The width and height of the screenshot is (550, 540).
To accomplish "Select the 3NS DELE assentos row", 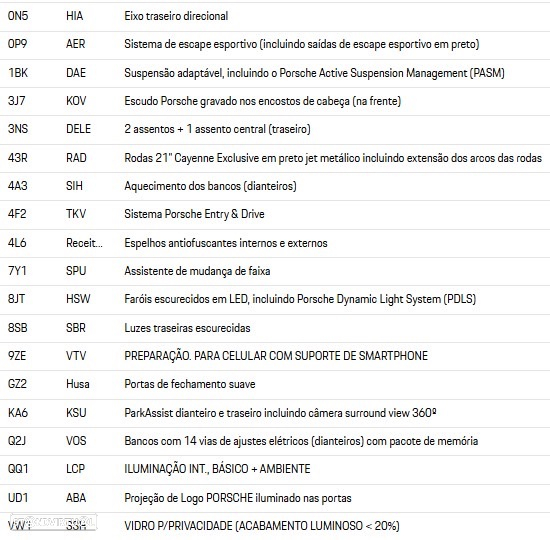I will click(275, 130).
